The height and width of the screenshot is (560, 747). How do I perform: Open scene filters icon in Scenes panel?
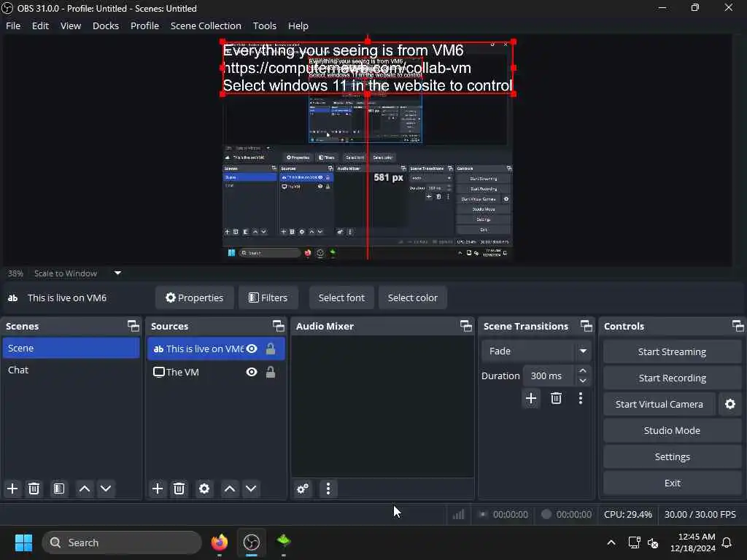pos(58,489)
